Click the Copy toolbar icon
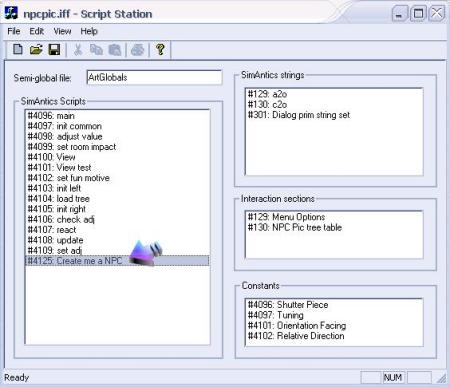This screenshot has height=387, width=450. click(x=96, y=50)
